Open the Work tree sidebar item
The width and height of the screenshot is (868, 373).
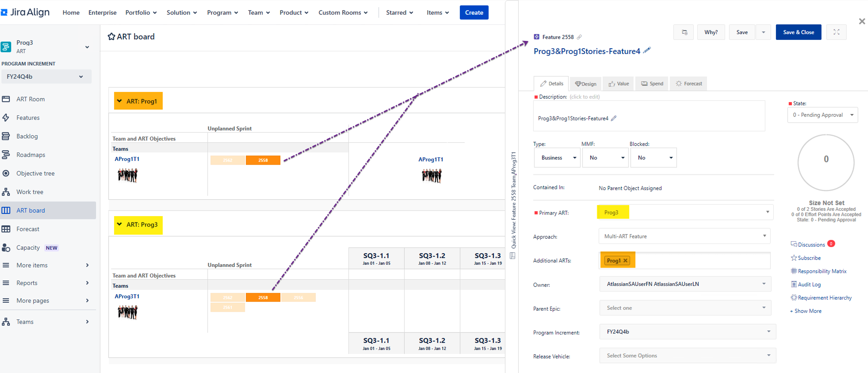click(x=30, y=192)
